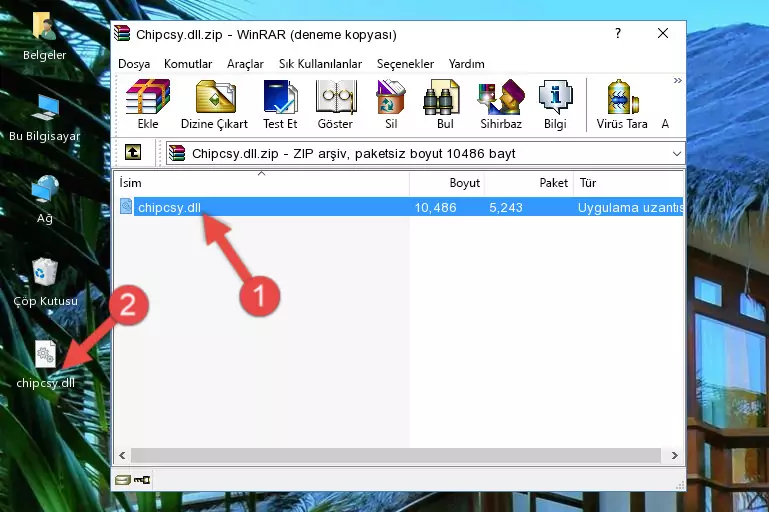Click the title bar help question mark
Screen dimensions: 769x512
tap(618, 33)
